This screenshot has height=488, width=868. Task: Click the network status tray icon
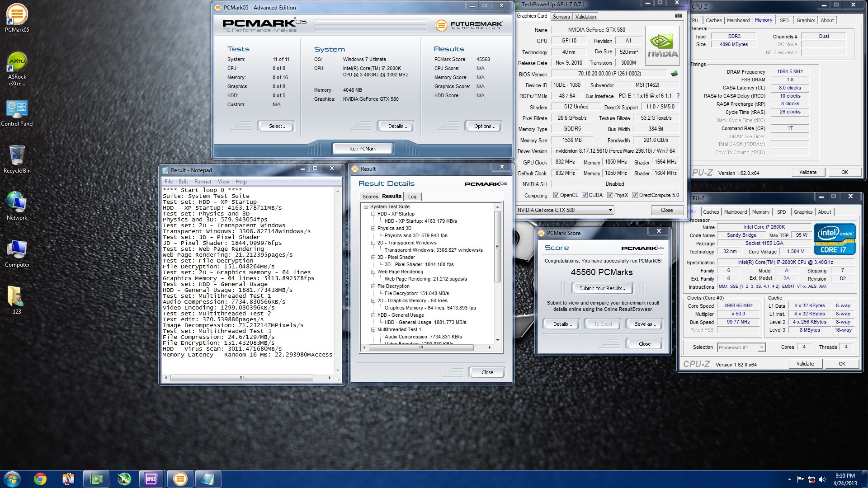pyautogui.click(x=811, y=479)
